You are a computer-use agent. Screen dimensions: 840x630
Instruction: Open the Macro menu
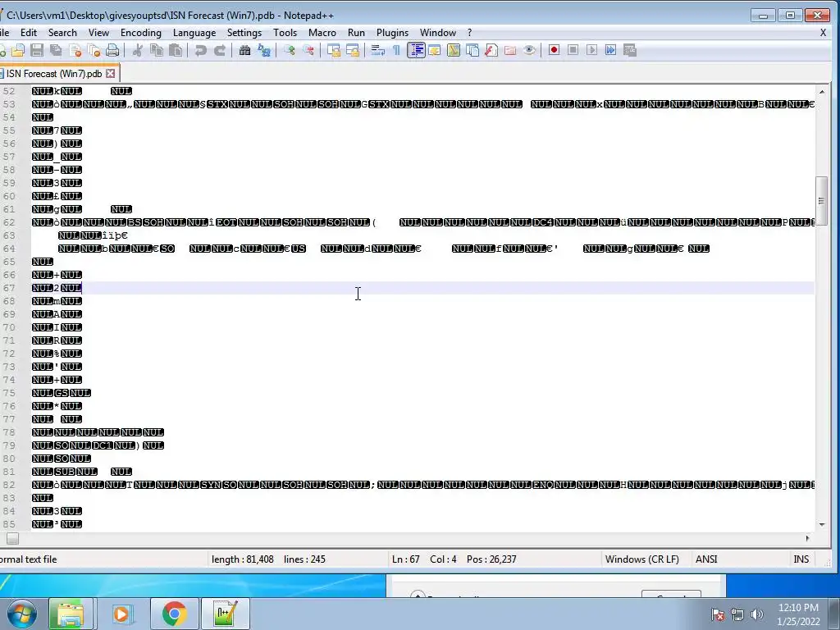(322, 33)
